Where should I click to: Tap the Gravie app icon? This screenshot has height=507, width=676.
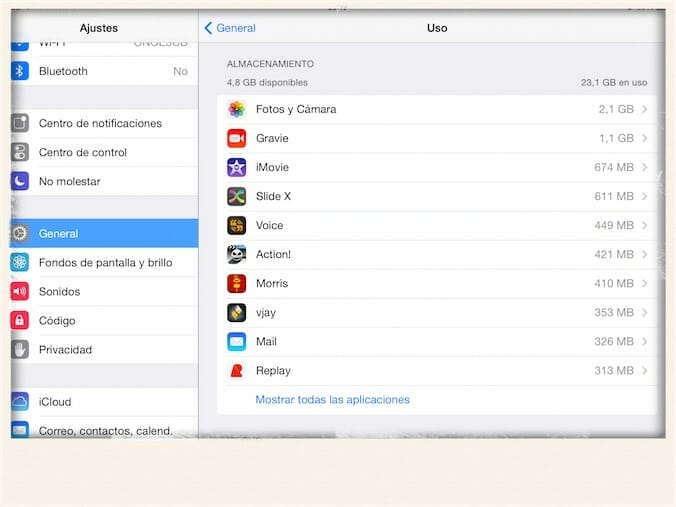pos(237,138)
